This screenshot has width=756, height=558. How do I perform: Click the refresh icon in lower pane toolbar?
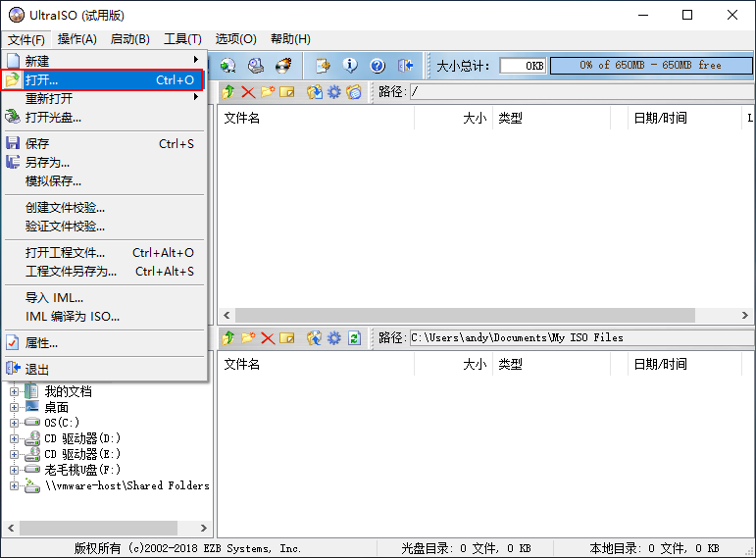point(354,337)
